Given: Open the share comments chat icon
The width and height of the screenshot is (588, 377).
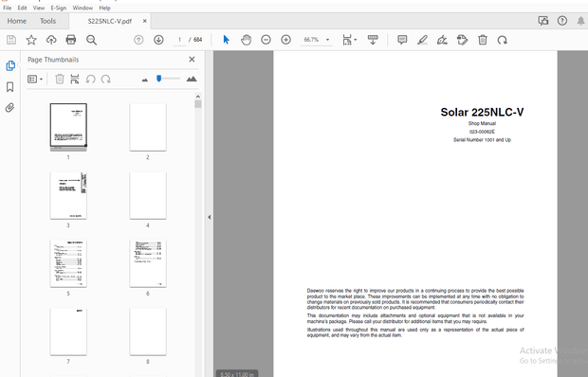Looking at the screenshot, I should [x=543, y=21].
